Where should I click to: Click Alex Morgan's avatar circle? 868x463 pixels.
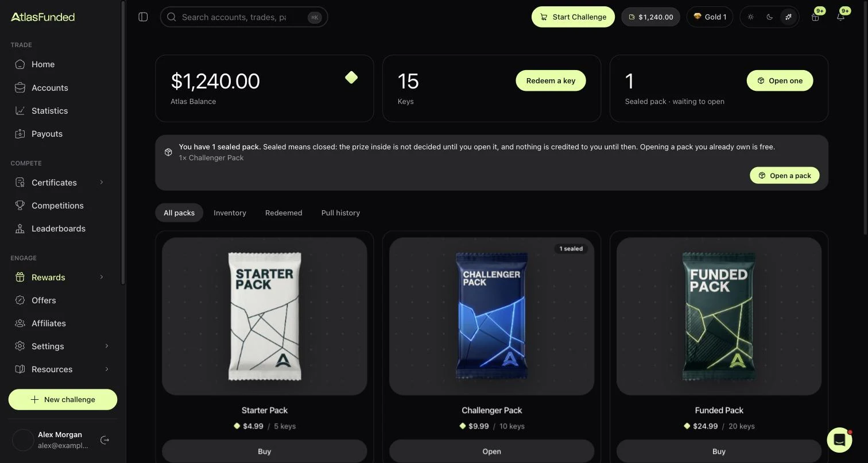tap(23, 440)
